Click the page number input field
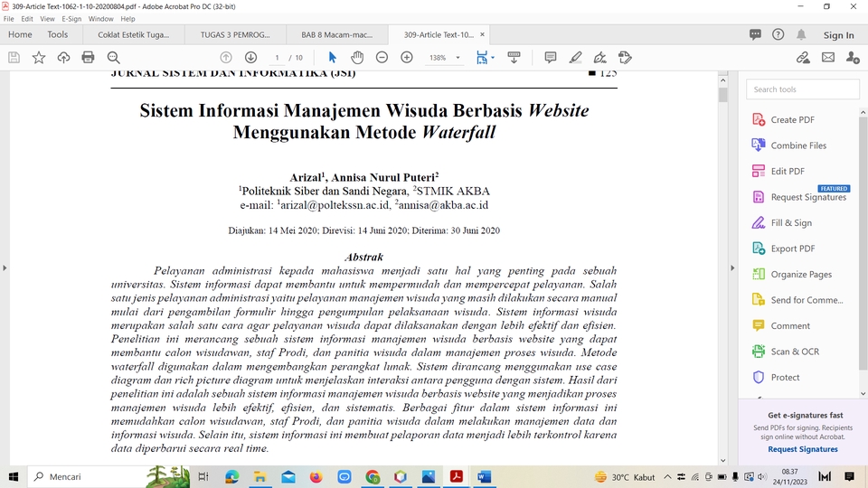 coord(277,58)
